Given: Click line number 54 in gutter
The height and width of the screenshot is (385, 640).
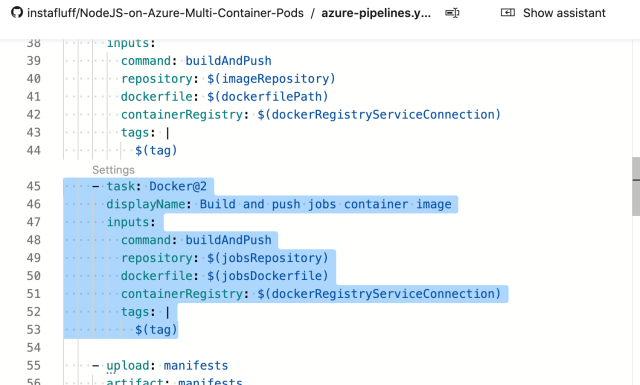Looking at the screenshot, I should [x=34, y=347].
